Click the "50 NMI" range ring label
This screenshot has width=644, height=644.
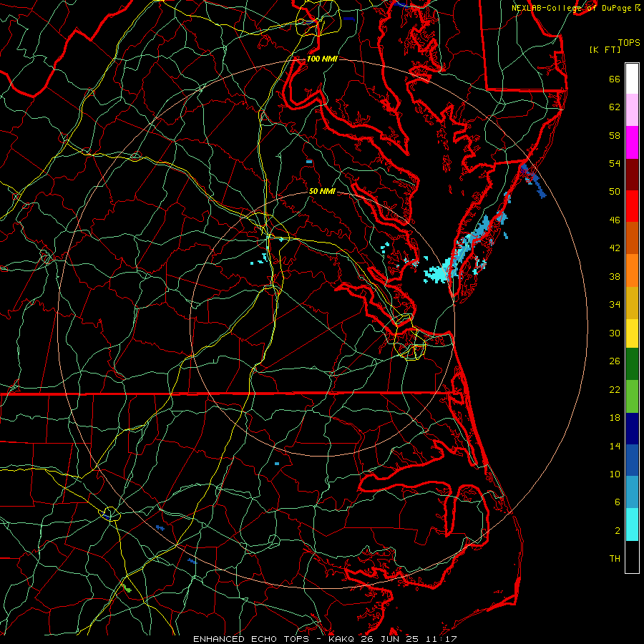click(322, 191)
